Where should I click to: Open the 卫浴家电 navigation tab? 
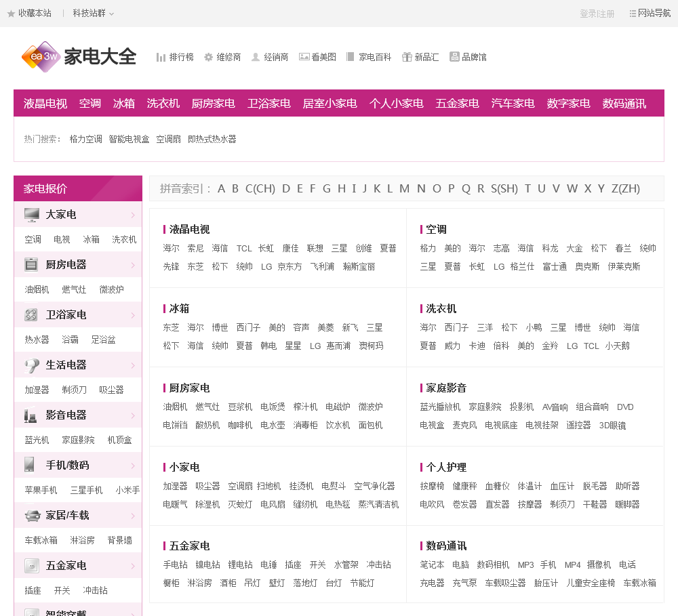click(x=268, y=103)
